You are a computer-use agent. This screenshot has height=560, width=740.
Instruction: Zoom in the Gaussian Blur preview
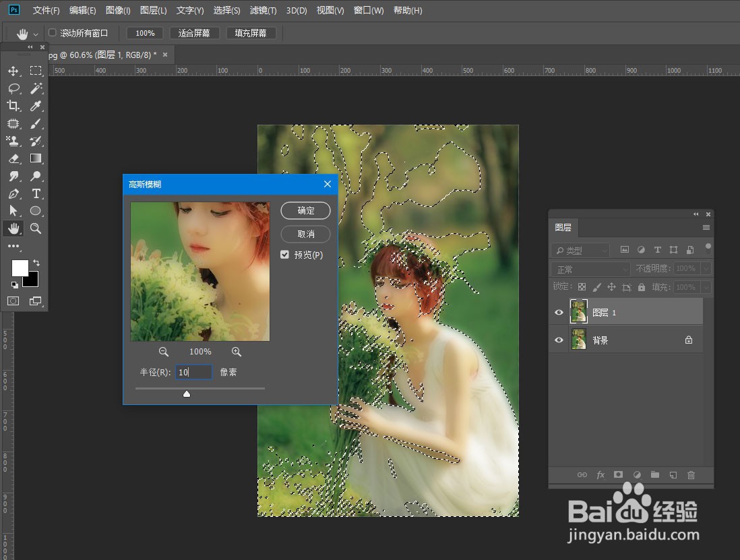coord(237,352)
